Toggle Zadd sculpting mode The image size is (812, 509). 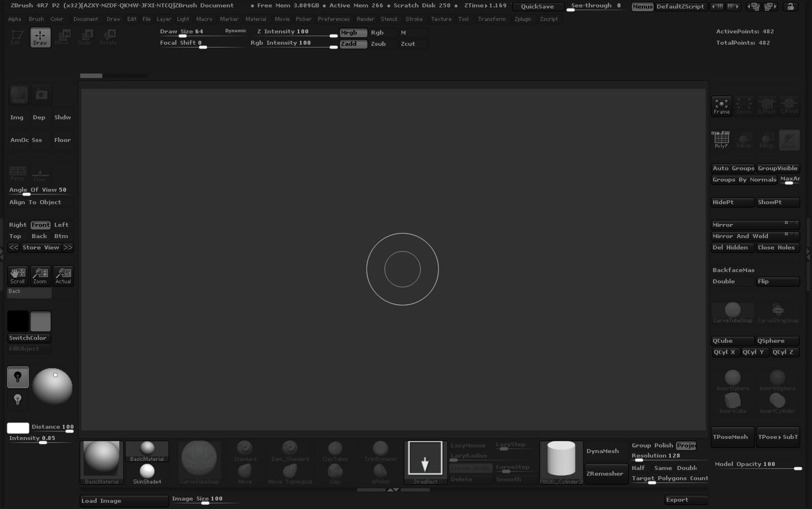[x=353, y=44]
